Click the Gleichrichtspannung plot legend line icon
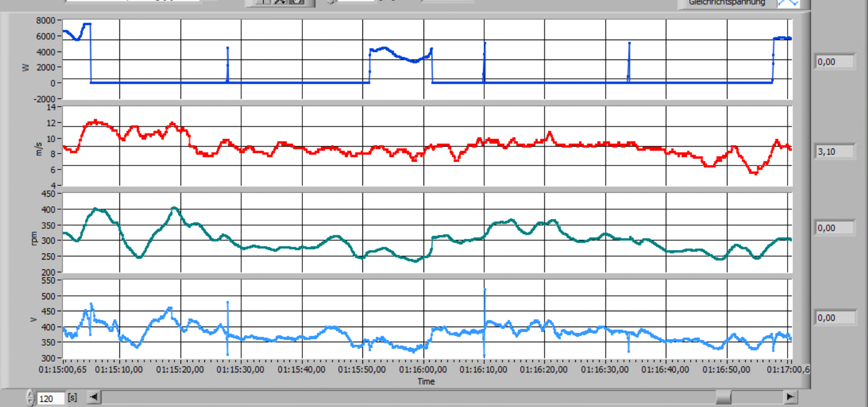Image resolution: width=868 pixels, height=407 pixels. click(788, 3)
